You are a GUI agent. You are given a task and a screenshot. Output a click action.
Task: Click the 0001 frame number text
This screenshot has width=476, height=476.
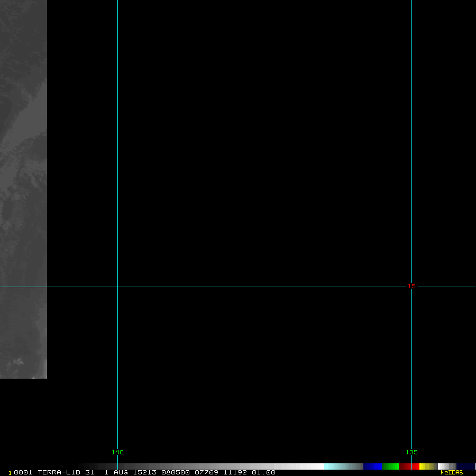tap(23, 472)
